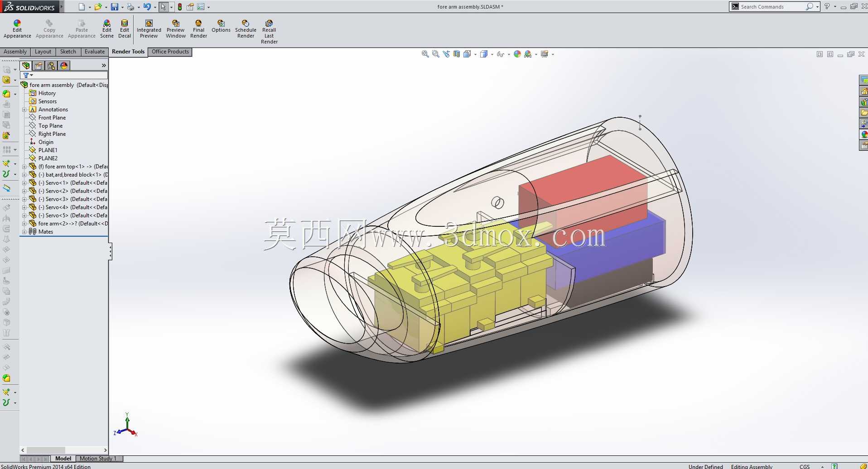Open the View Settings dropdown arrow
The width and height of the screenshot is (868, 469).
point(553,54)
